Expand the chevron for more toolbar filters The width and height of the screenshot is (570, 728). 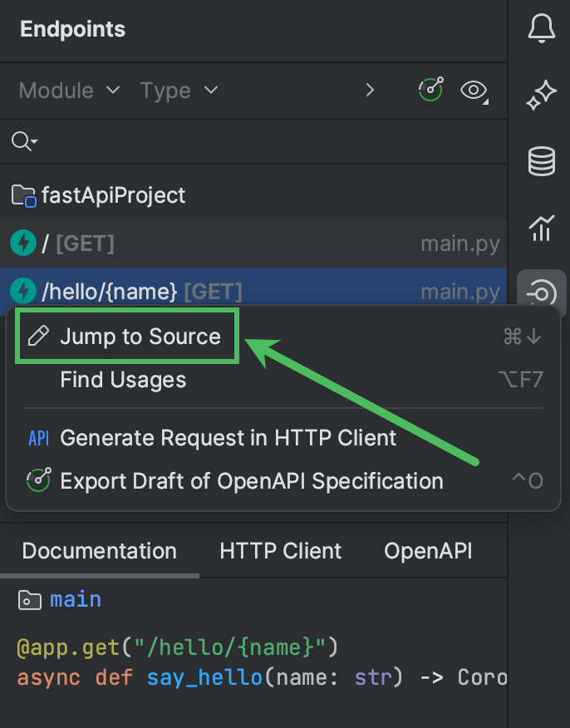tap(370, 91)
